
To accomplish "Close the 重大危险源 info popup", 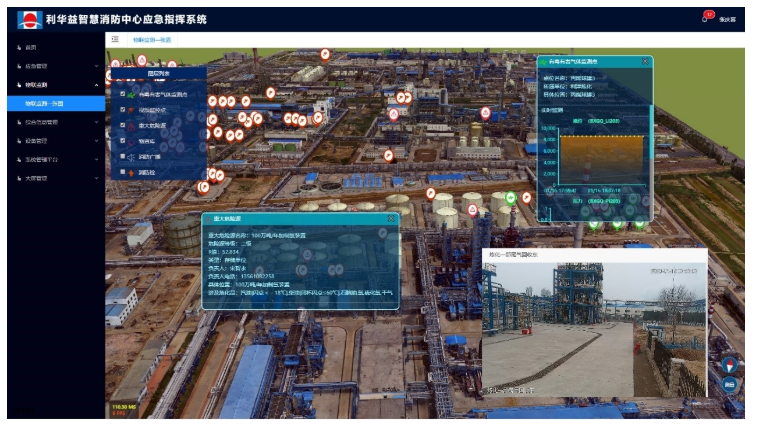I will coord(391,219).
